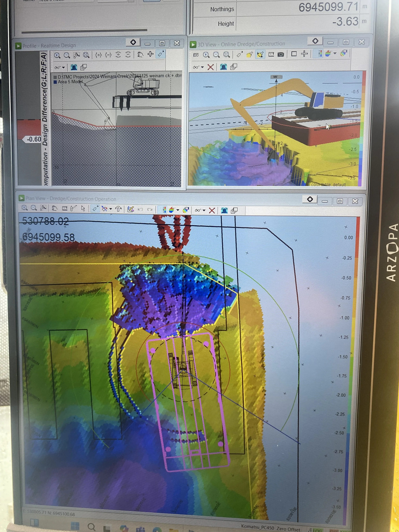
Task: Click the red X icon in 3D View toolbar
Action: coord(211,67)
